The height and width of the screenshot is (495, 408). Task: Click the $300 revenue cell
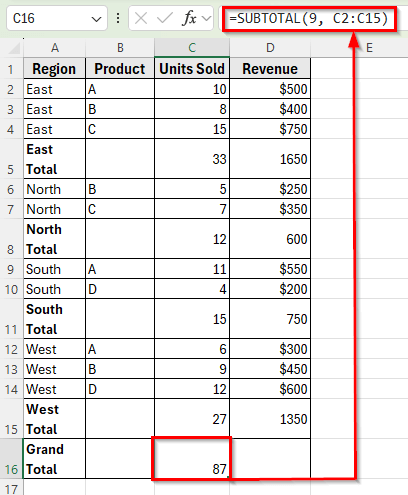click(x=270, y=349)
